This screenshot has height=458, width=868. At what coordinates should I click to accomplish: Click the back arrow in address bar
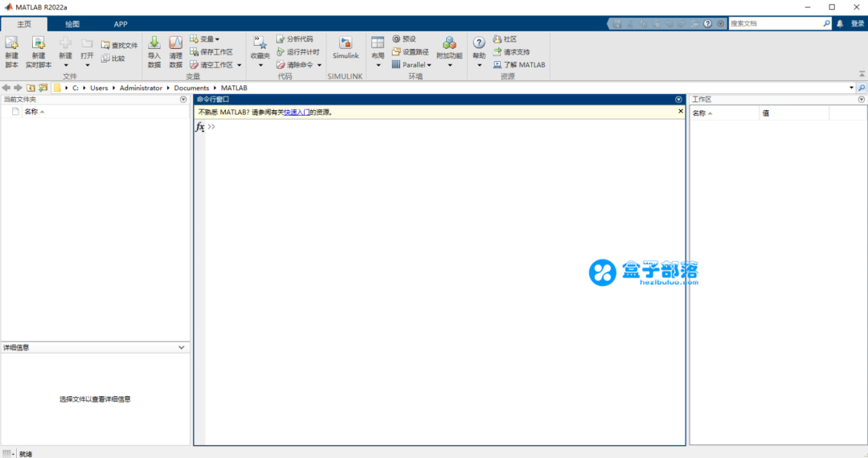coord(6,88)
